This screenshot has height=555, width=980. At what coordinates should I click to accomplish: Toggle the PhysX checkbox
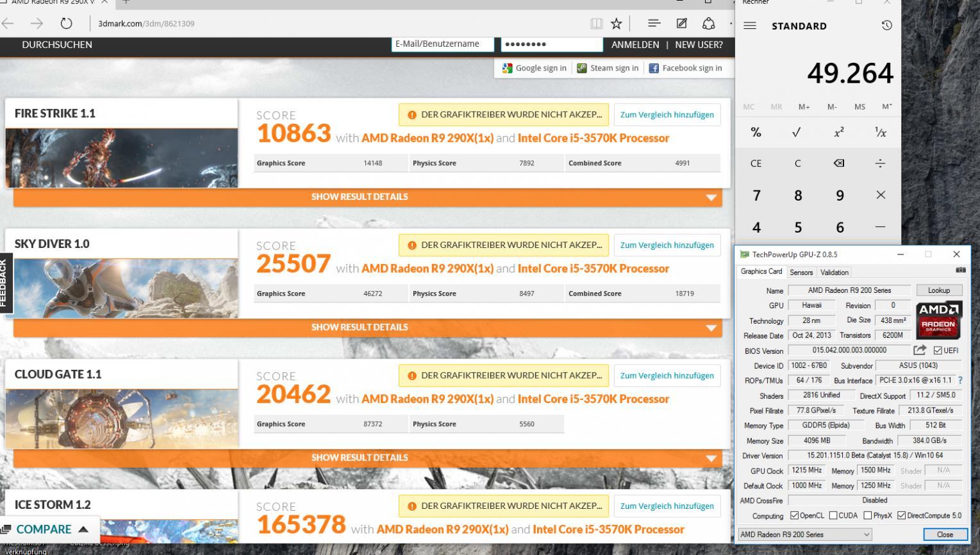[x=867, y=515]
